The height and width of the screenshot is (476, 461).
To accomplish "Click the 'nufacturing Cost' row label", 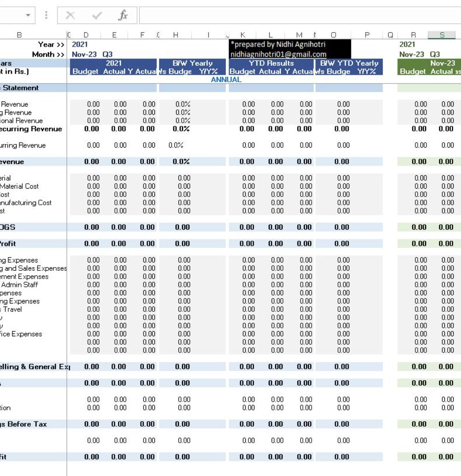I will [x=26, y=202].
